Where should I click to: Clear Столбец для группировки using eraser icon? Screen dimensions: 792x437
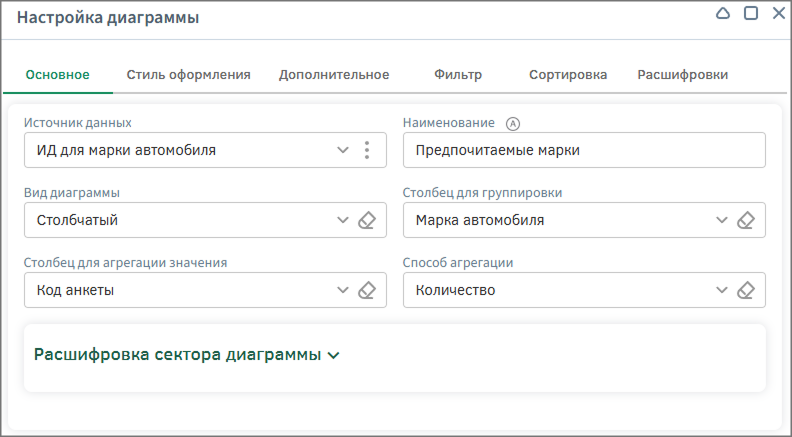(x=745, y=221)
